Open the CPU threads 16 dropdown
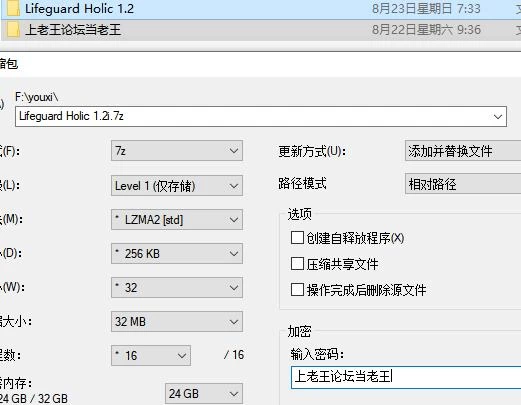This screenshot has width=521, height=405. click(x=151, y=356)
